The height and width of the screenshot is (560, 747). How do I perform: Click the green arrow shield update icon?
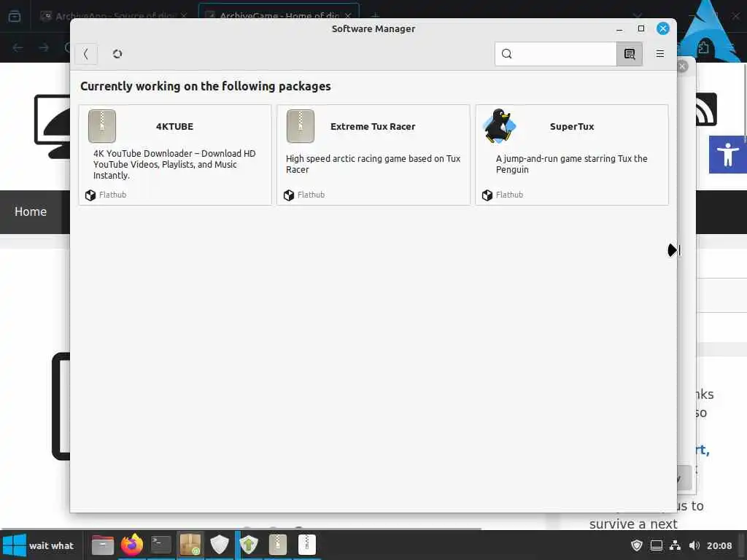coord(249,545)
